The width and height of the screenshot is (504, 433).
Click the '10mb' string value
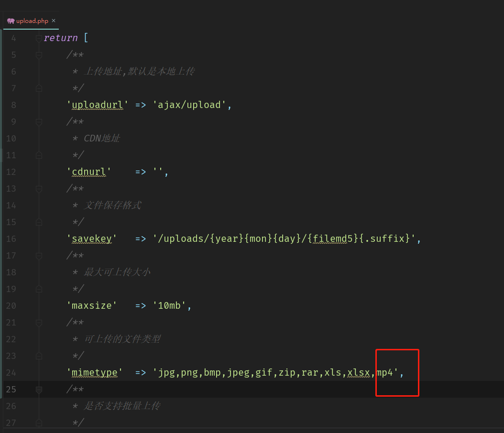pos(169,305)
